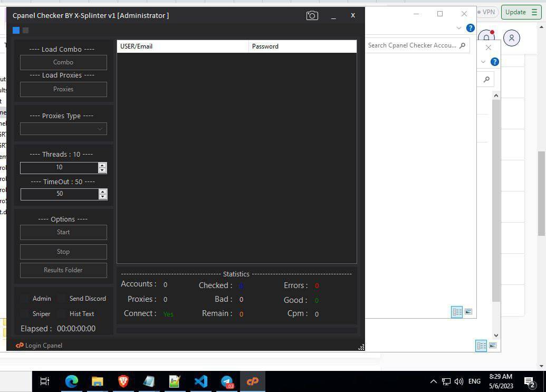This screenshot has height=392, width=546.
Task: Click the camera screenshot icon in title bar
Action: click(x=312, y=16)
